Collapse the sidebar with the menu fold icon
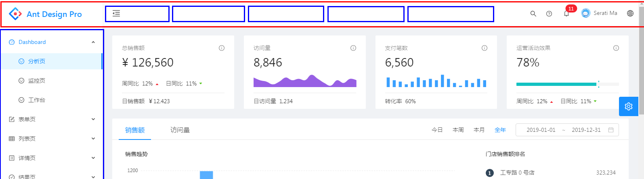Image resolution: width=644 pixels, height=179 pixels. coord(116,13)
